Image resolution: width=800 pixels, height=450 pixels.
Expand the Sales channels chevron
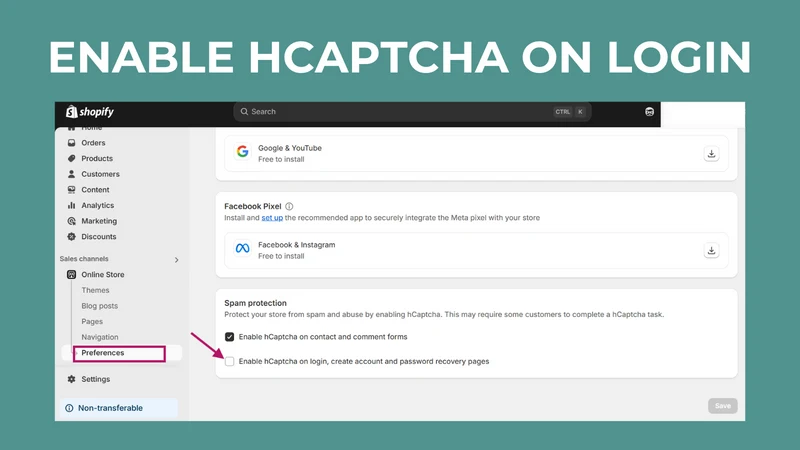pyautogui.click(x=177, y=260)
